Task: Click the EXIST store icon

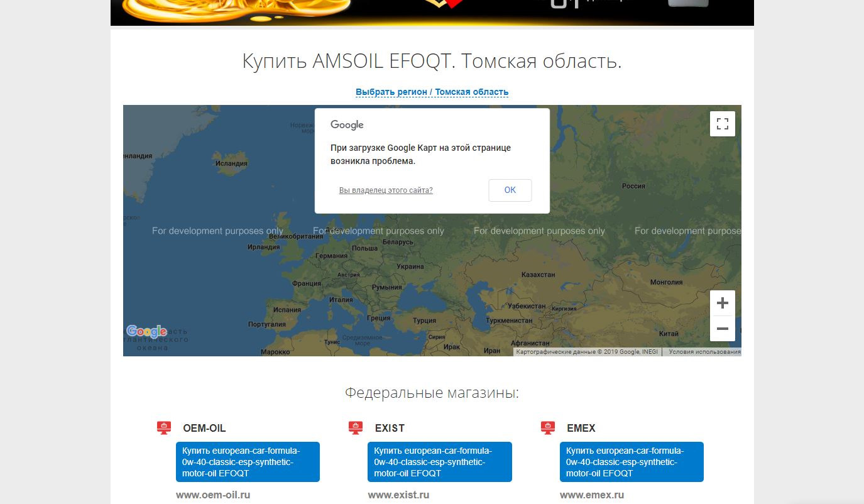Action: click(x=356, y=428)
